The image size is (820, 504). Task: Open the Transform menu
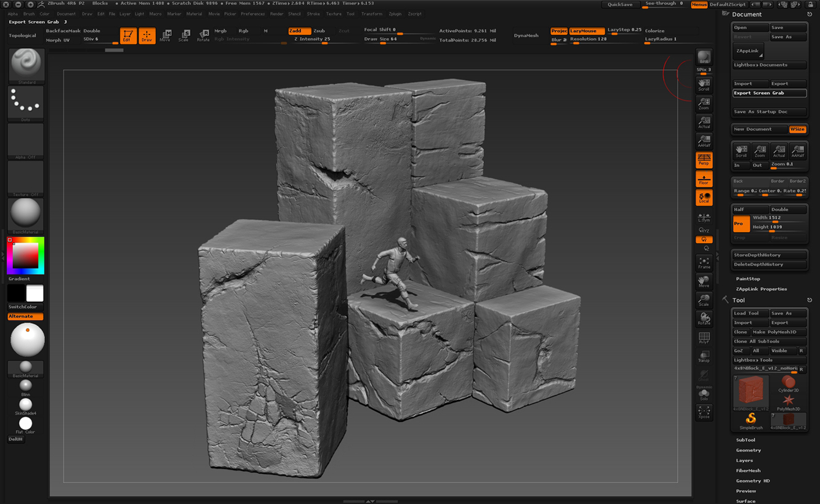click(x=372, y=14)
